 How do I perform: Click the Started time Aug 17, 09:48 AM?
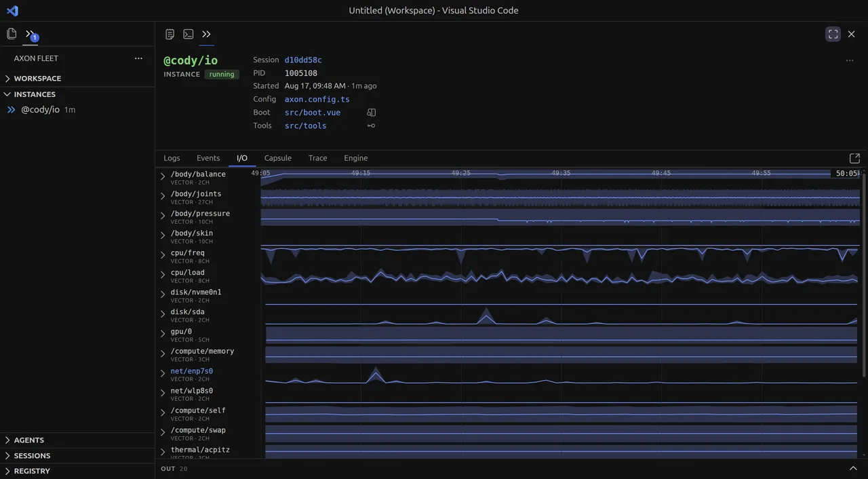coord(315,86)
